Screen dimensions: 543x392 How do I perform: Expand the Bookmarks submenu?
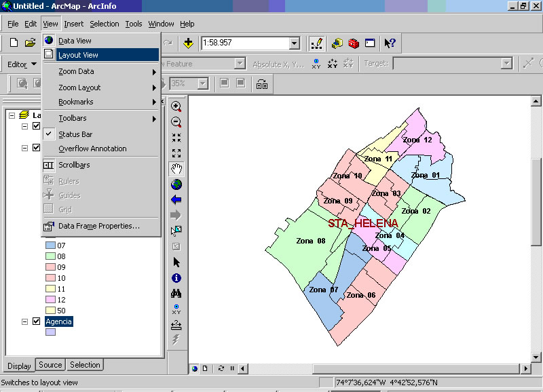coord(100,102)
